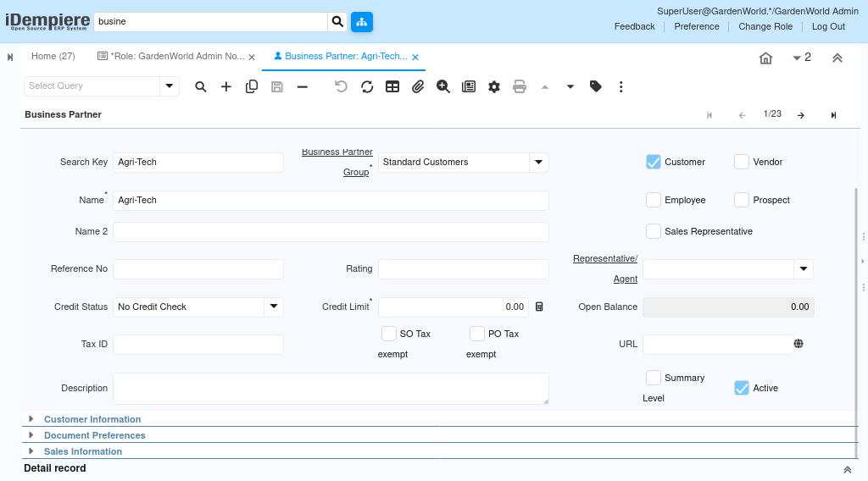Focus the global search box containing busine

pyautogui.click(x=210, y=21)
